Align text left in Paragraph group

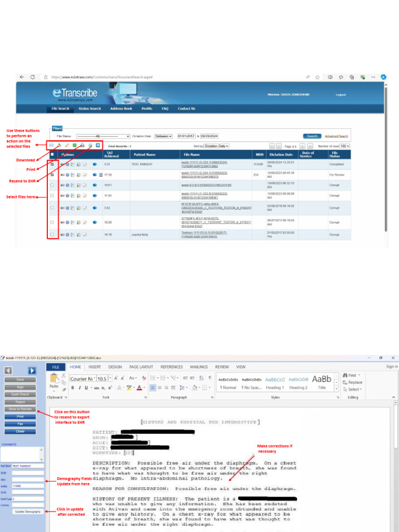tap(153, 388)
